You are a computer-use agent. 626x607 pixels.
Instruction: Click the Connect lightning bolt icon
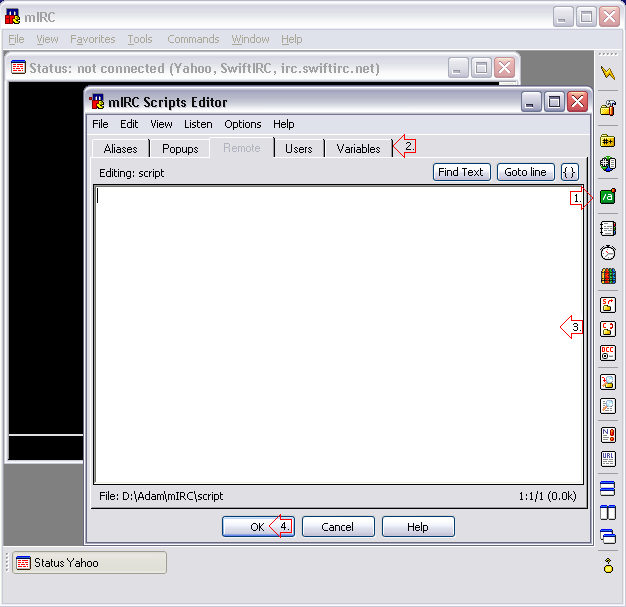608,73
